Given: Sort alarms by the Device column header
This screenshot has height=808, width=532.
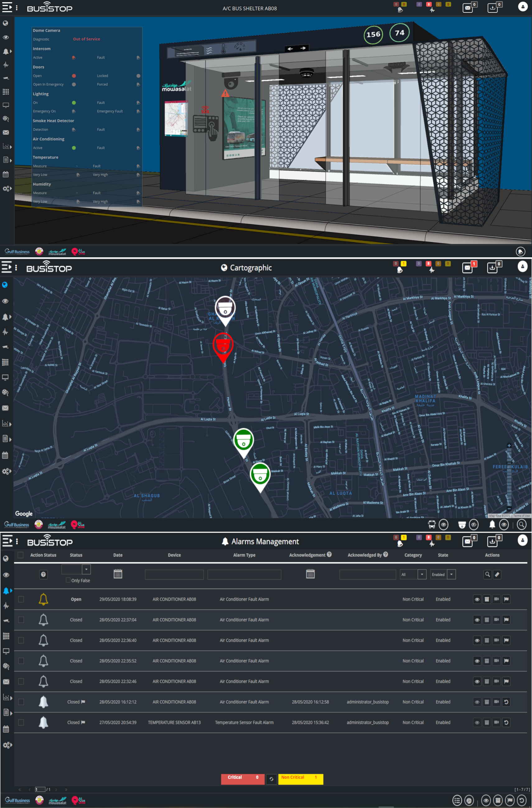Looking at the screenshot, I should 174,555.
